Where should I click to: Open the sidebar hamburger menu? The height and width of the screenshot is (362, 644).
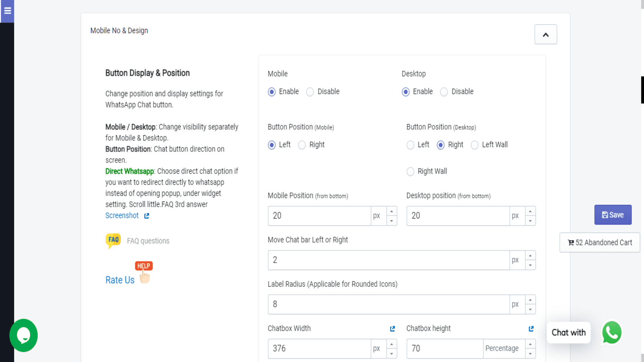coord(7,11)
